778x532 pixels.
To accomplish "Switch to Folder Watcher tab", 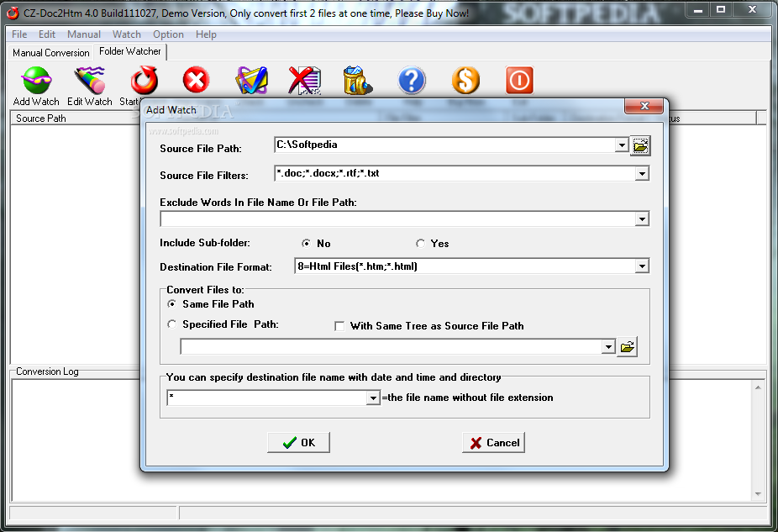I will (130, 51).
